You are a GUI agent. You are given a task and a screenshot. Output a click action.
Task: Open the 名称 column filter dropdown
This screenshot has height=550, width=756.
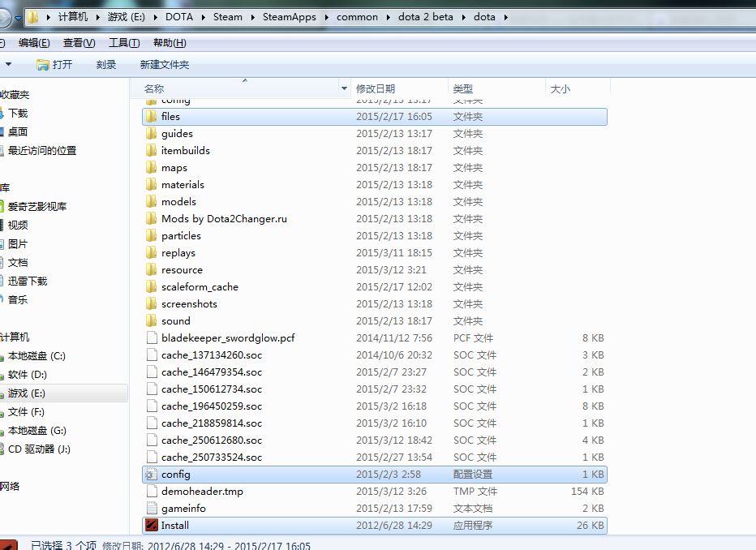coord(344,88)
